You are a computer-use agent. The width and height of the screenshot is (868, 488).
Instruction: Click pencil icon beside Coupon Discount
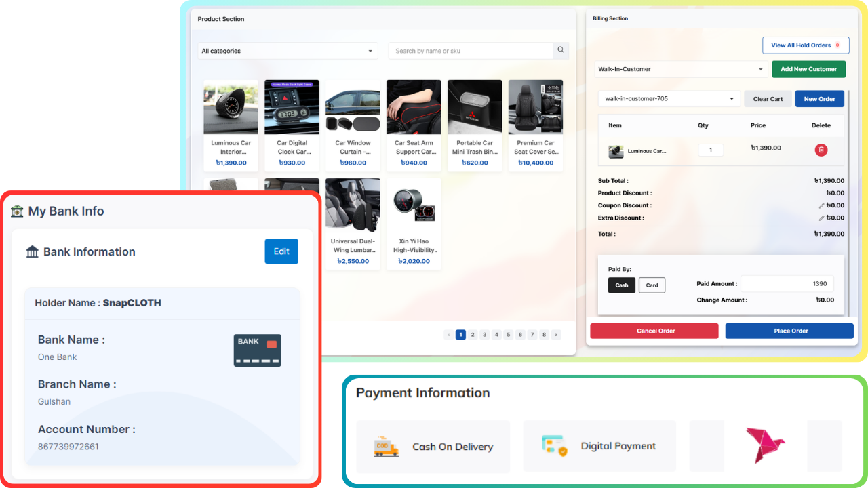click(x=822, y=205)
